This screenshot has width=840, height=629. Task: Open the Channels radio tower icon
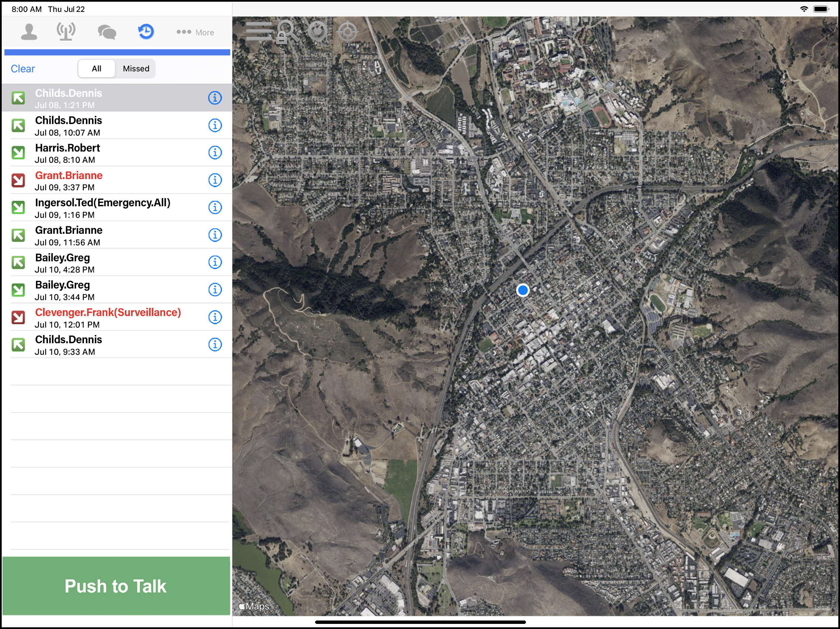[x=66, y=32]
